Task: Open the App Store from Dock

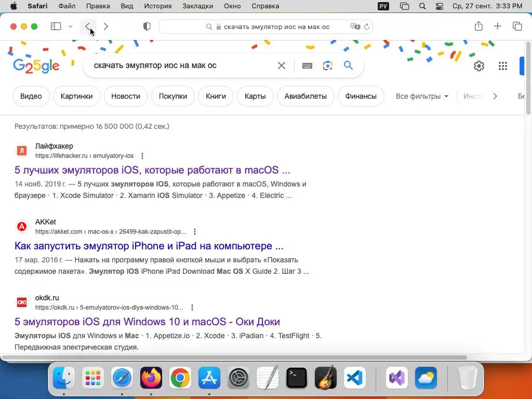Action: coord(209,378)
